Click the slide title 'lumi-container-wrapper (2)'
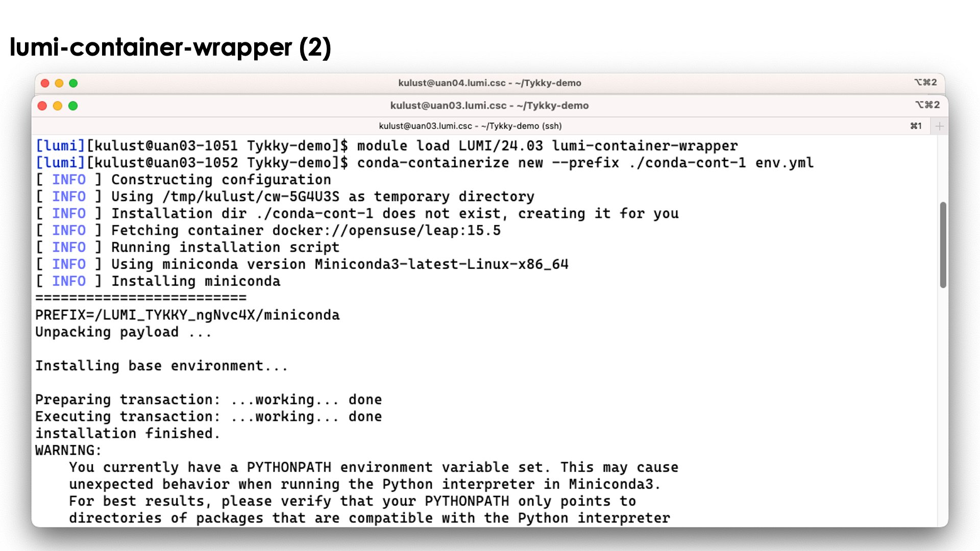The height and width of the screenshot is (551, 980). pyautogui.click(x=170, y=47)
